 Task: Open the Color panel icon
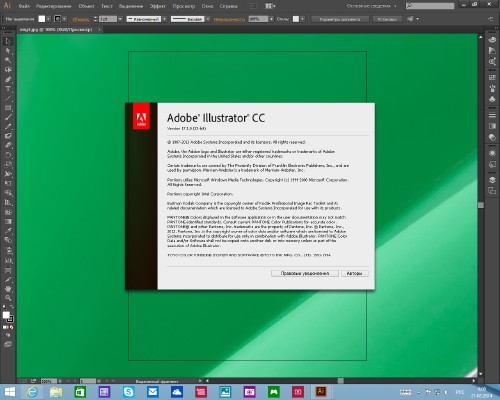[x=492, y=39]
